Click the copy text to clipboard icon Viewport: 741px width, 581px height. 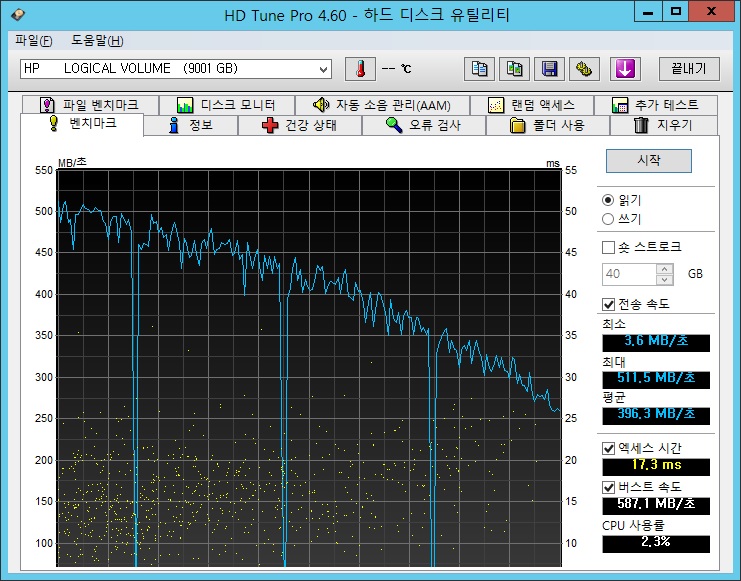point(479,69)
